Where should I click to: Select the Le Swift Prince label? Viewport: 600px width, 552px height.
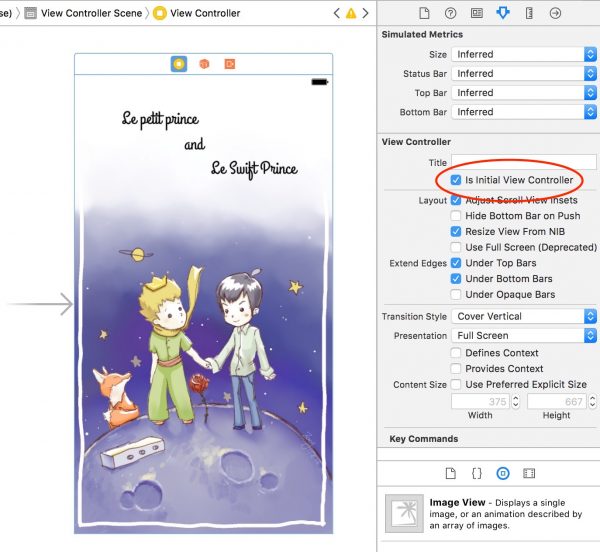(254, 169)
